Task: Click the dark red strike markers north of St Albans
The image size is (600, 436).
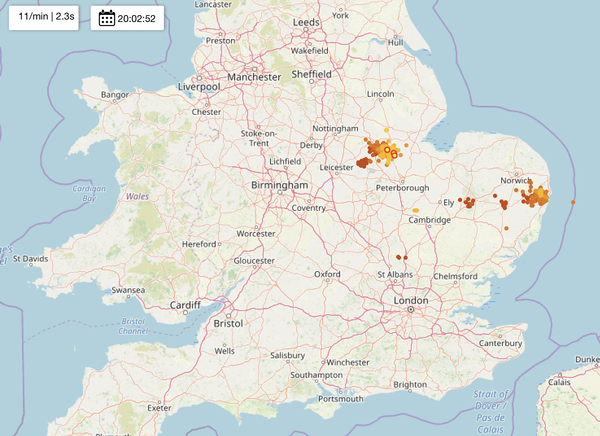Action: (400, 256)
